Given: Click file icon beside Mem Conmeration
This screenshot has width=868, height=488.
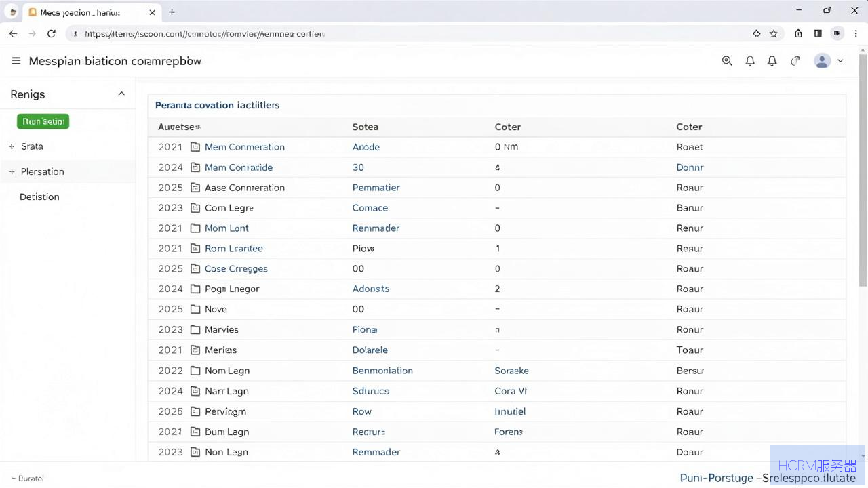Looking at the screenshot, I should point(195,147).
